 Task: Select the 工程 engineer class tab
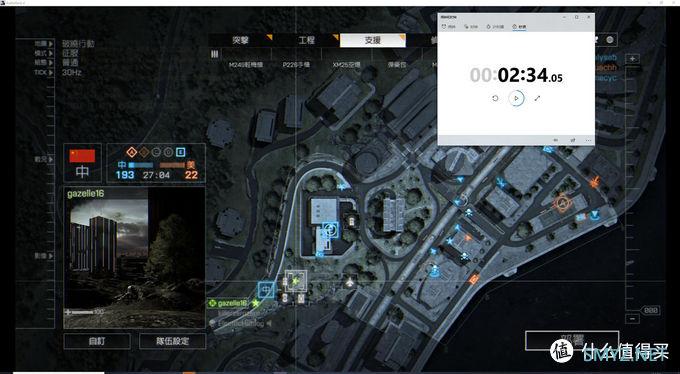[307, 40]
